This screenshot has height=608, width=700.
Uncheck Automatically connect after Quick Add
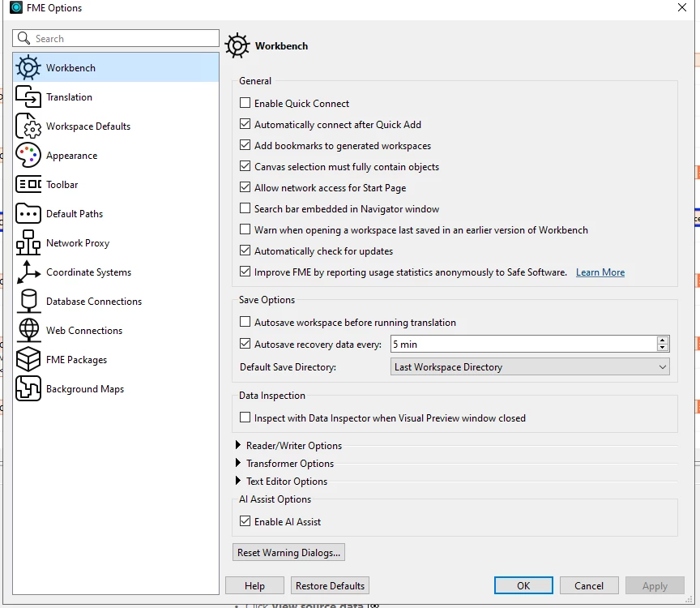(x=245, y=124)
